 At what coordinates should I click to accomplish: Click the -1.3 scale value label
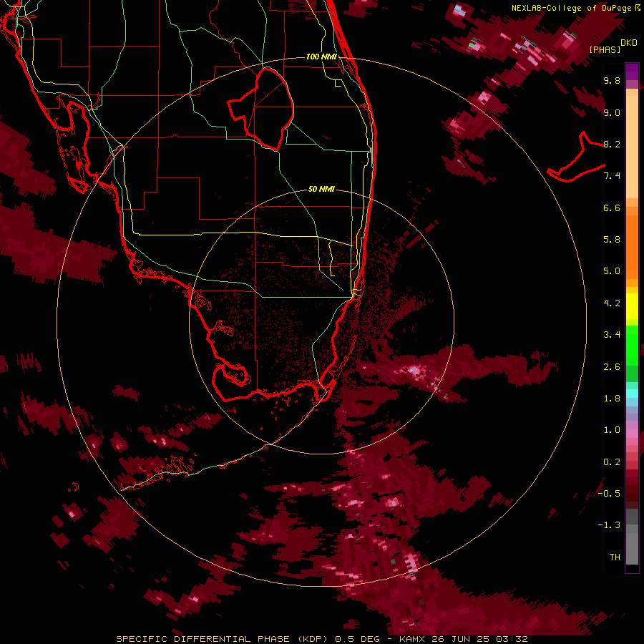tap(609, 525)
